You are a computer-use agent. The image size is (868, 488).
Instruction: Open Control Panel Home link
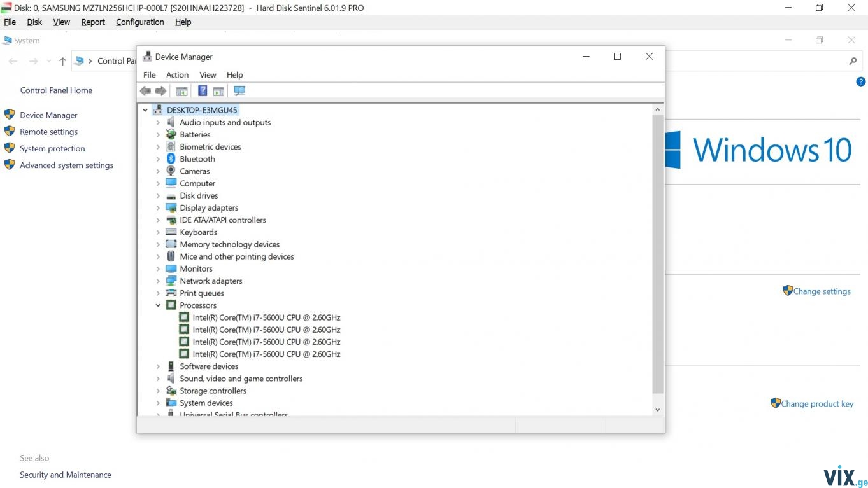[56, 90]
